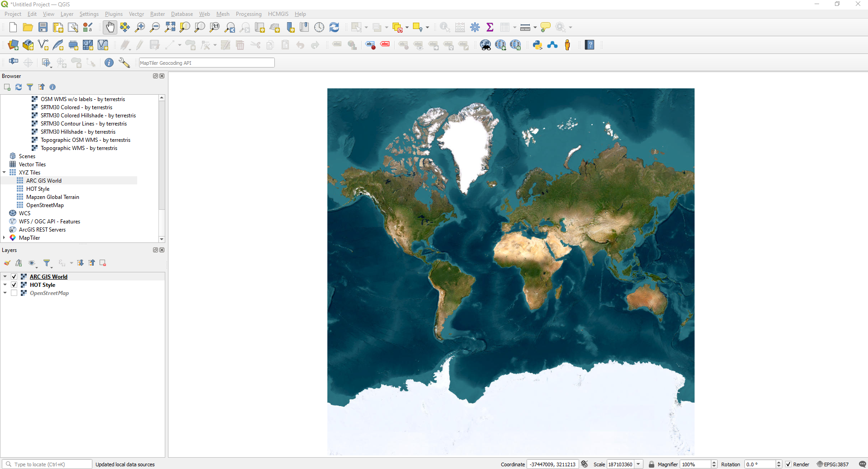Image resolution: width=868 pixels, height=469 pixels.
Task: Open the Scale dropdown in status bar
Action: pos(638,464)
